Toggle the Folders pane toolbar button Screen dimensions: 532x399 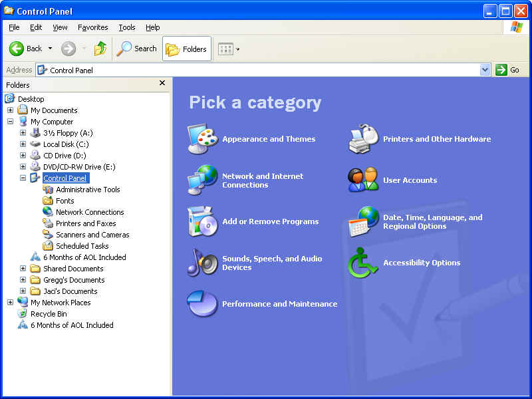pyautogui.click(x=187, y=49)
